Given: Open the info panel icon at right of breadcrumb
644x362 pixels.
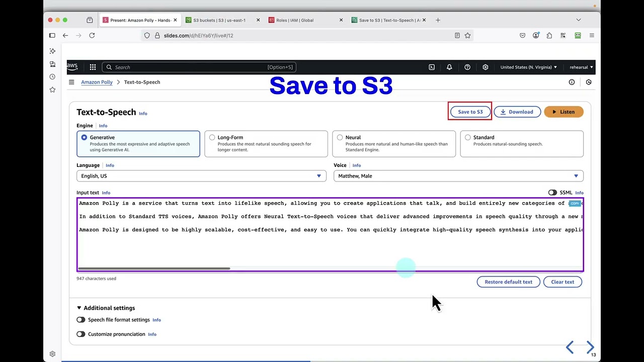Looking at the screenshot, I should pos(572,82).
